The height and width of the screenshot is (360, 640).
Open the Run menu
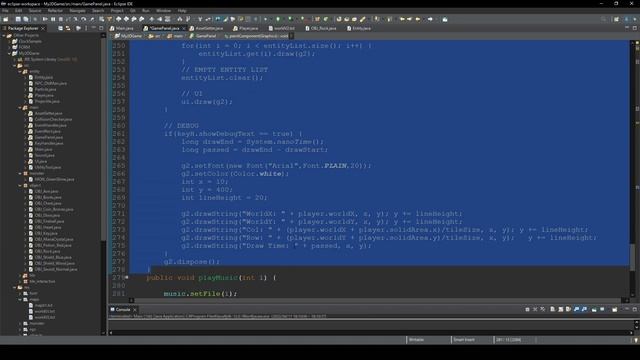[145, 11]
